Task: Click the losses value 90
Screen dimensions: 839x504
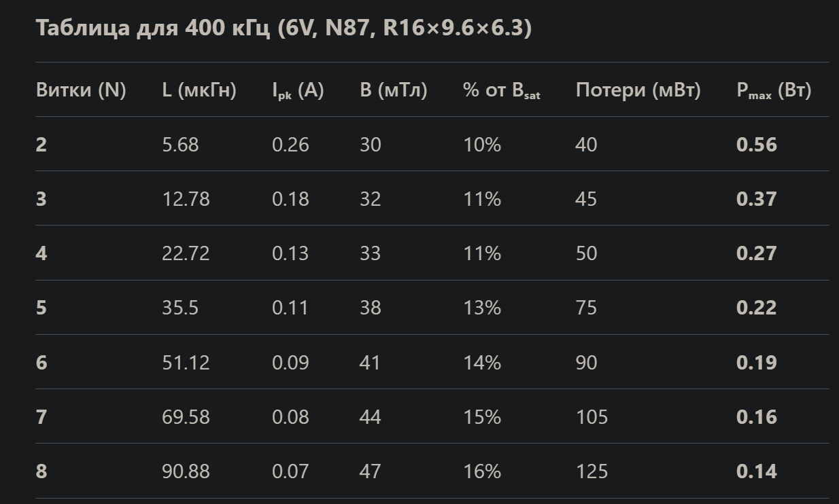Action: (586, 362)
